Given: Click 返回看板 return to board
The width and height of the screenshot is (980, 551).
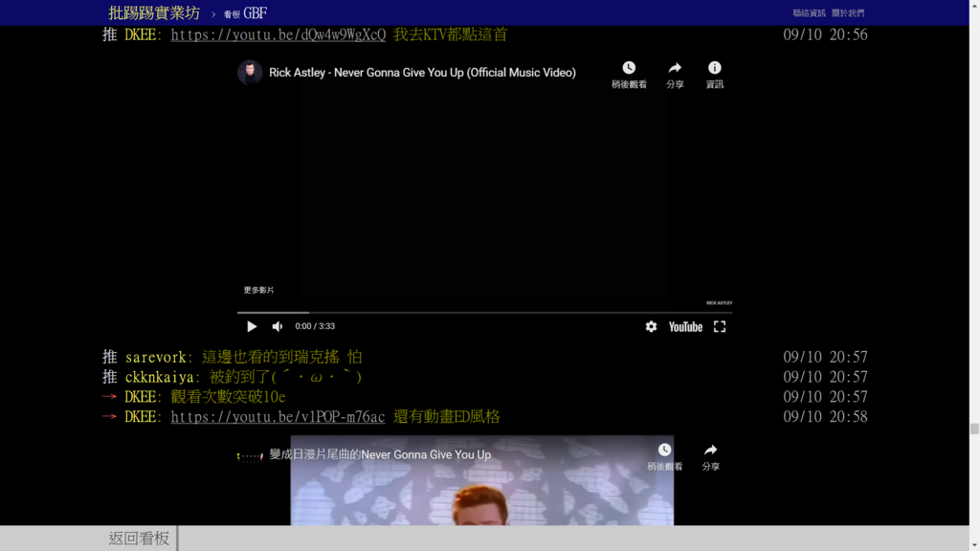Looking at the screenshot, I should point(139,538).
